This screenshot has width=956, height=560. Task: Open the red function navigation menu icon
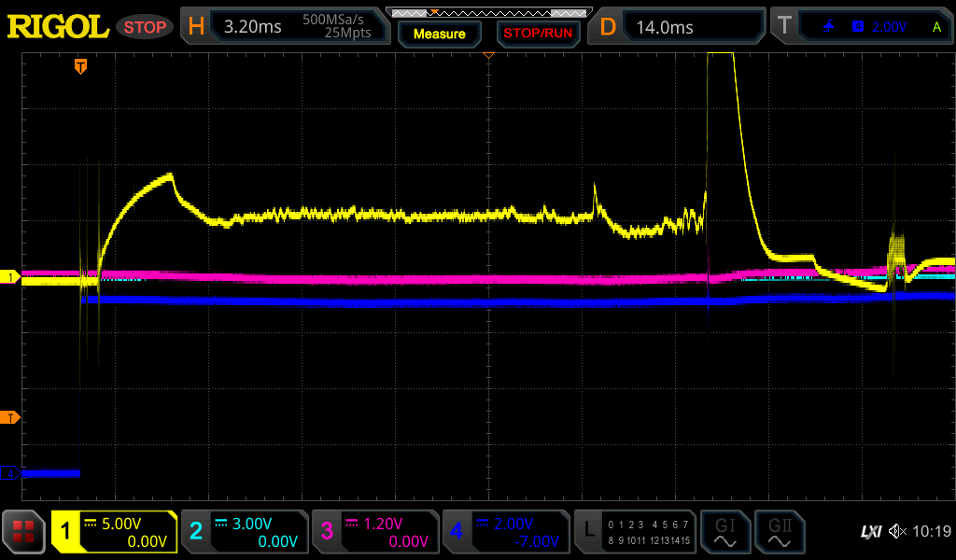24,532
